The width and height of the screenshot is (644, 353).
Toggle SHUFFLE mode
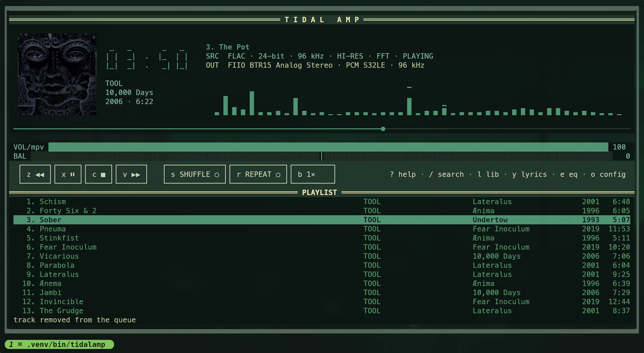(x=195, y=174)
